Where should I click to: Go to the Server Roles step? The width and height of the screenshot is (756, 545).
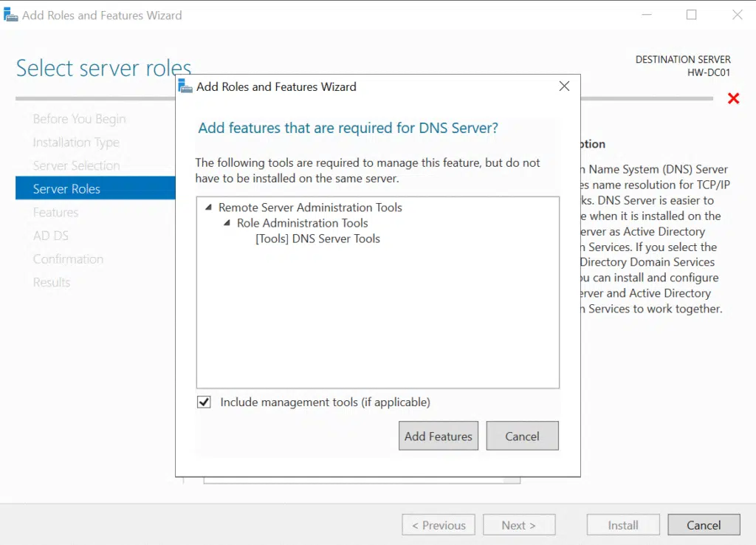pyautogui.click(x=66, y=189)
